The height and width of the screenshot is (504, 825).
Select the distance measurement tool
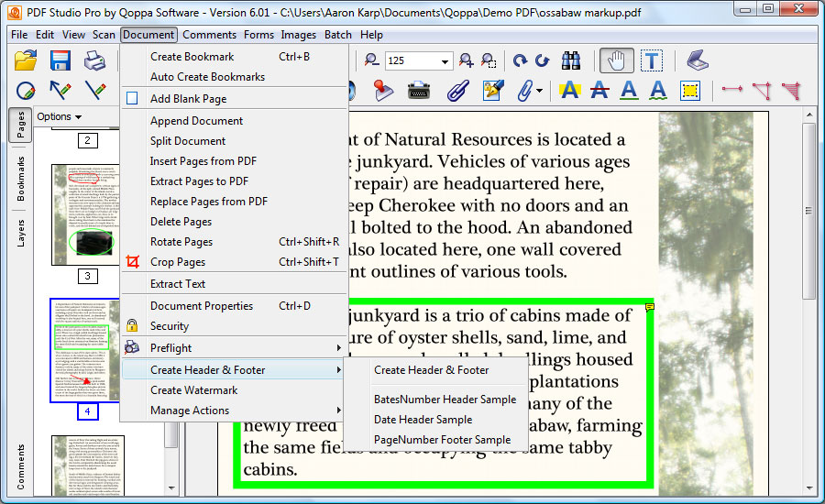731,89
